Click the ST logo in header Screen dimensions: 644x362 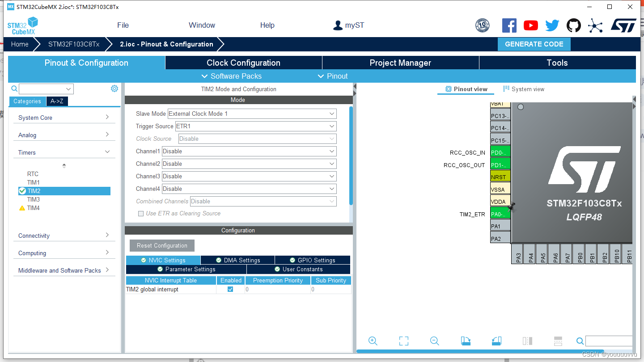[623, 25]
